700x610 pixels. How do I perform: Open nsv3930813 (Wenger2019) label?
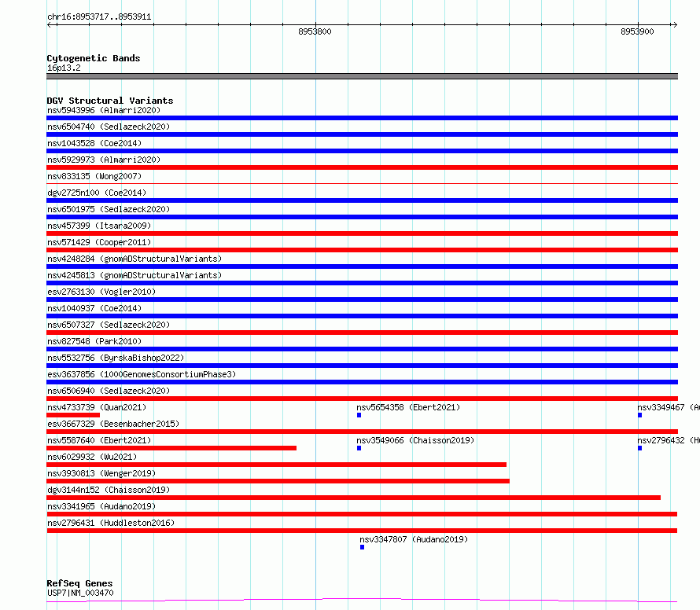click(x=101, y=473)
